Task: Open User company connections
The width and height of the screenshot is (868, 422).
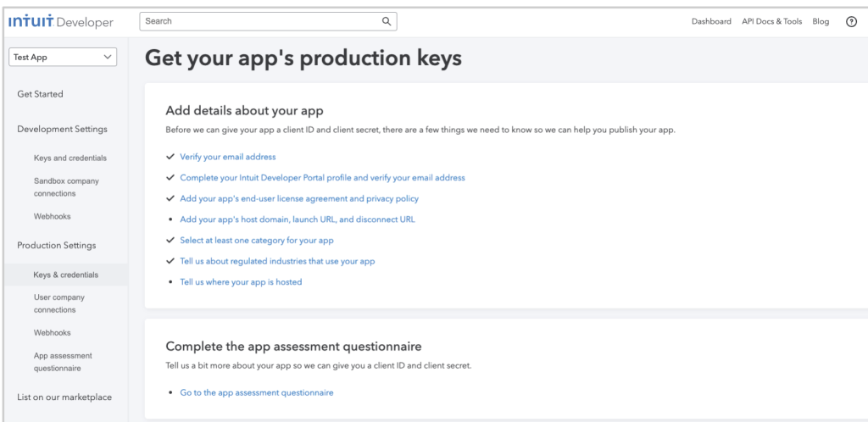Action: click(59, 303)
